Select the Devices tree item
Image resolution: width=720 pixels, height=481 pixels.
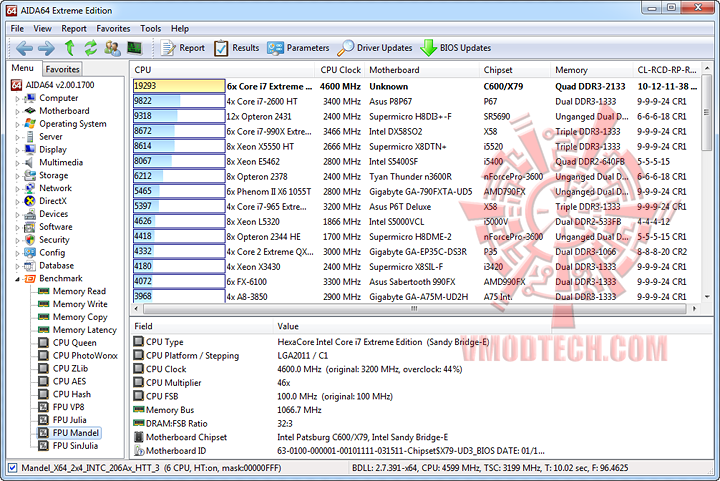pyautogui.click(x=53, y=214)
